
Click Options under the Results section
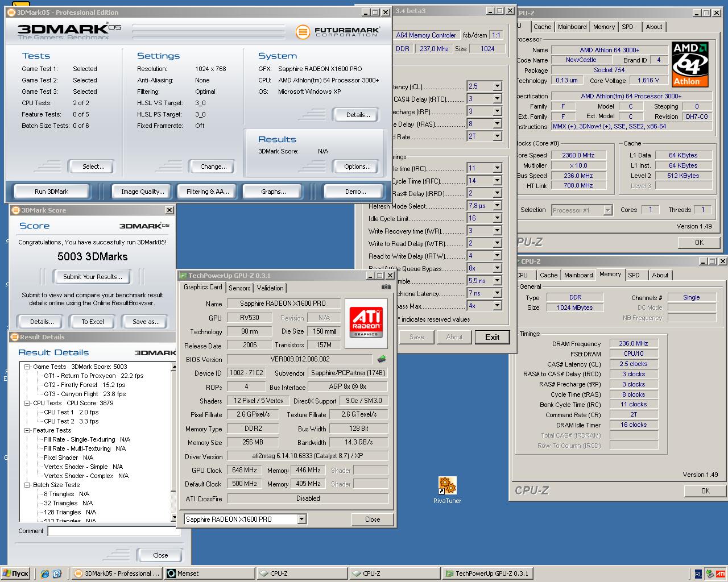point(357,167)
